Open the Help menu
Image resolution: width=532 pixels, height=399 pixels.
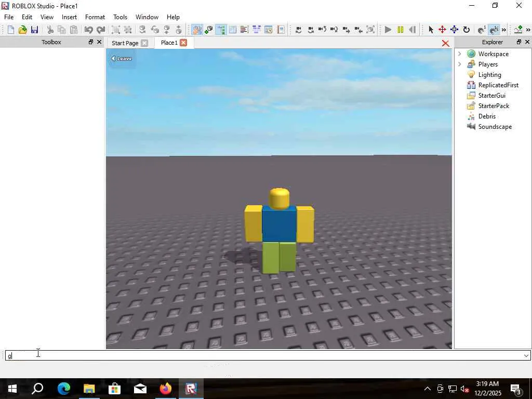(x=173, y=17)
